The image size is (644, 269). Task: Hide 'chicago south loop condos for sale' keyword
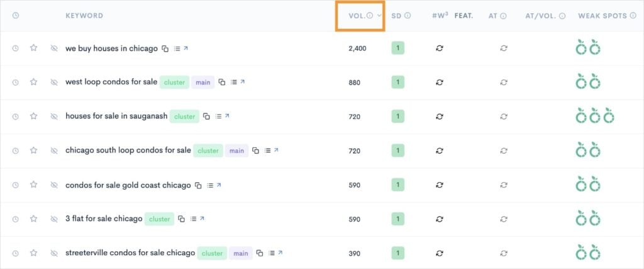coord(54,151)
